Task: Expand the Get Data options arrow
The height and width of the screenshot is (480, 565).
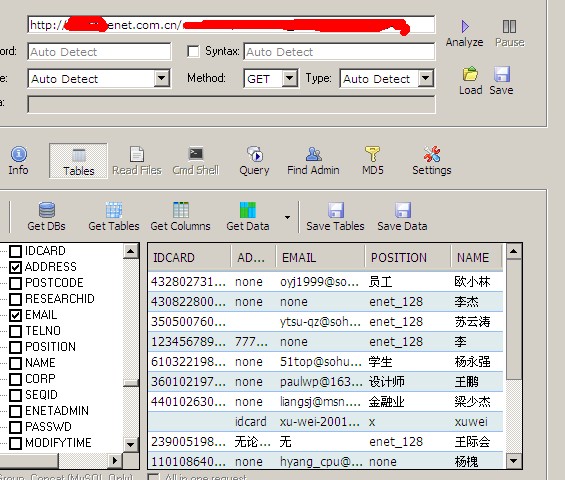Action: pos(287,217)
